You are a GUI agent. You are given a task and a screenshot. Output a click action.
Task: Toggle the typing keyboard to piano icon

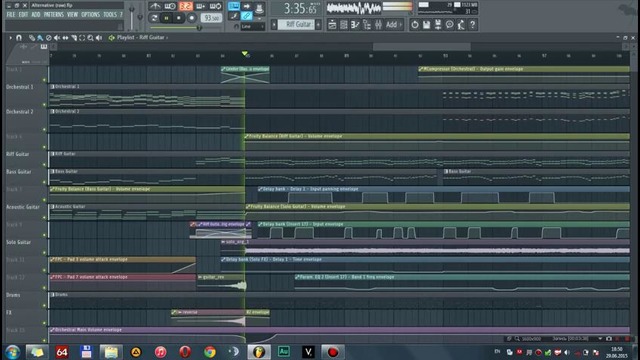(234, 6)
